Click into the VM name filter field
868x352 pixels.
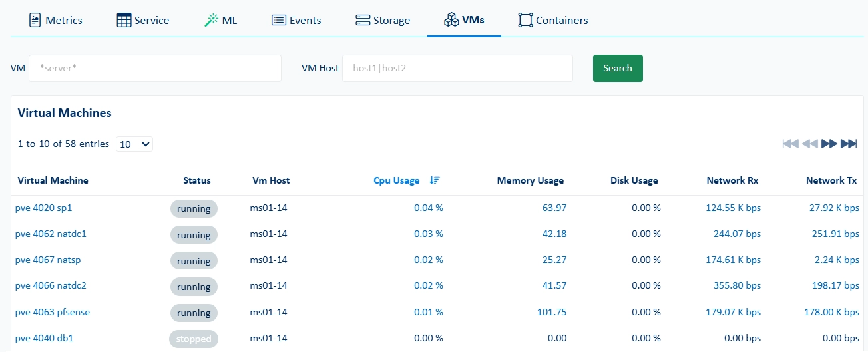click(x=155, y=68)
